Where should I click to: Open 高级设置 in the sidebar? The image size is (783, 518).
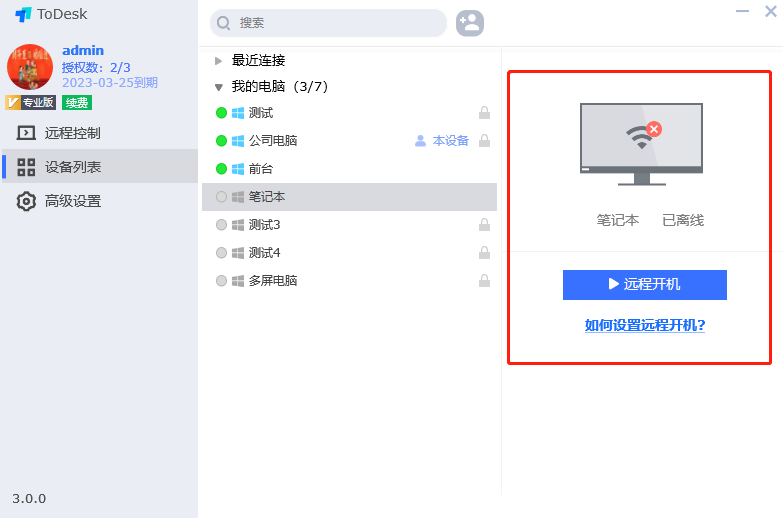click(x=100, y=201)
